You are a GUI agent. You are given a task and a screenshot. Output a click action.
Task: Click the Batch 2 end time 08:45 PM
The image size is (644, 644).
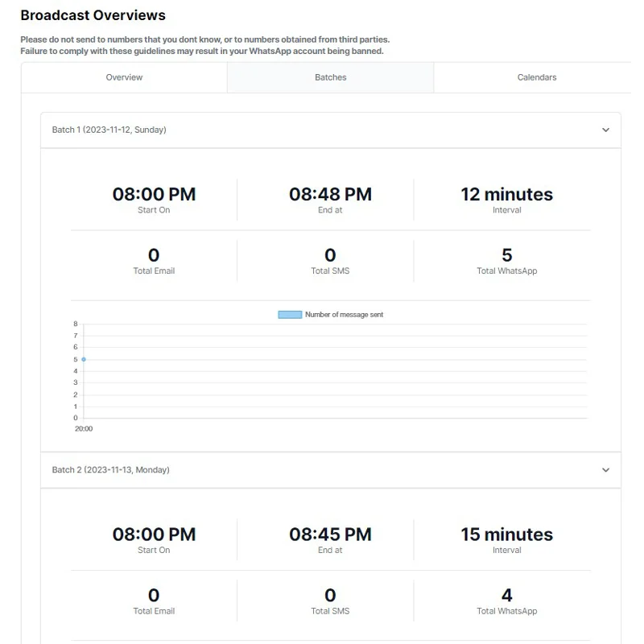tap(330, 535)
